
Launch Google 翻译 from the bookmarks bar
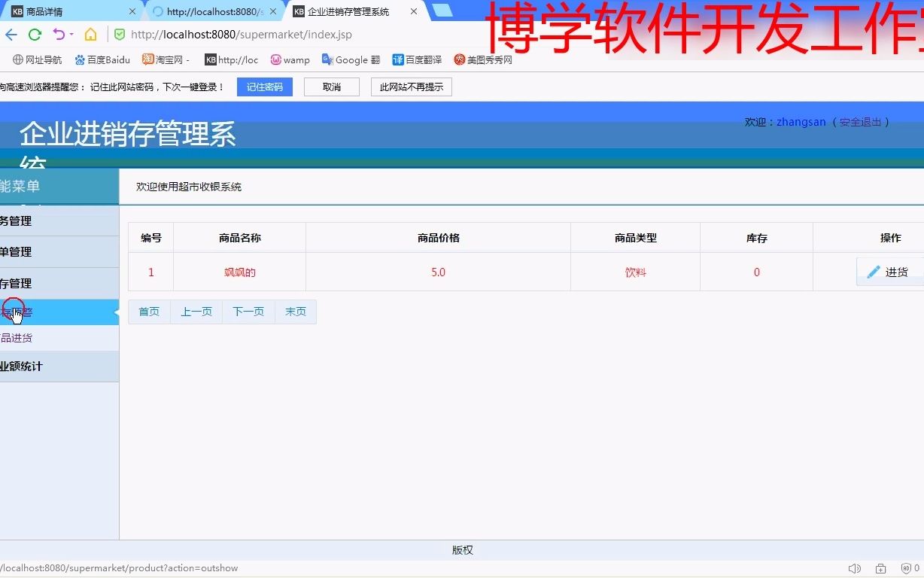(350, 59)
